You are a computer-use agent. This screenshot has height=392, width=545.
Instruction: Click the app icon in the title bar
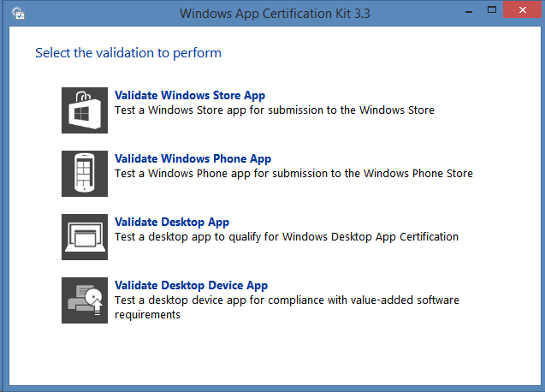click(x=18, y=13)
